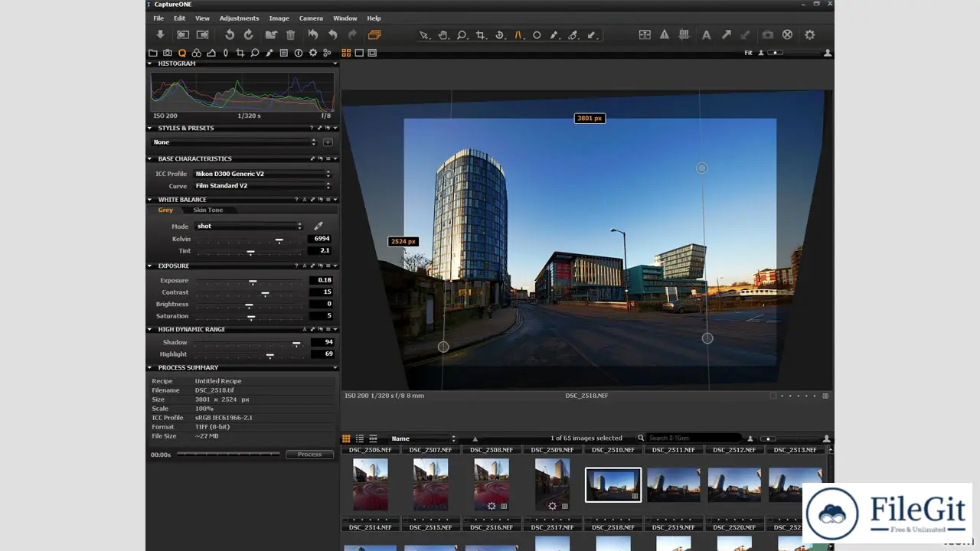This screenshot has height=551, width=980.
Task: Open the Curve Film Standard V2 dropdown
Action: 262,186
